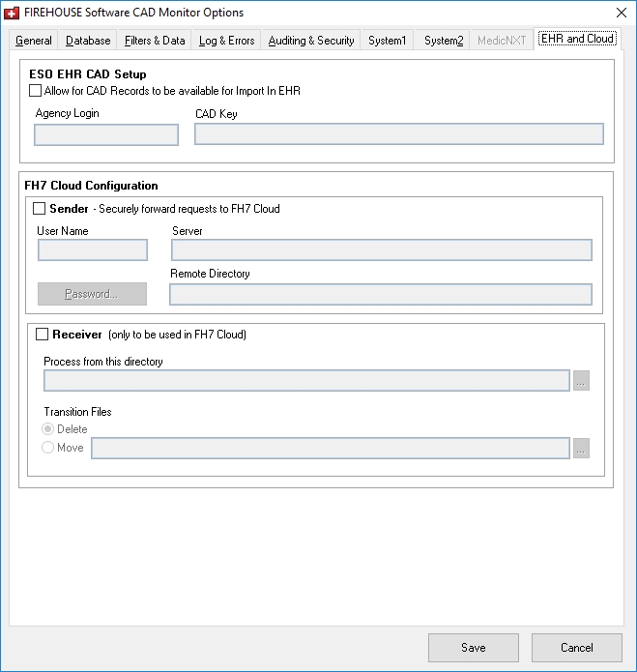Open the System2 tab
637x672 pixels.
[x=444, y=41]
